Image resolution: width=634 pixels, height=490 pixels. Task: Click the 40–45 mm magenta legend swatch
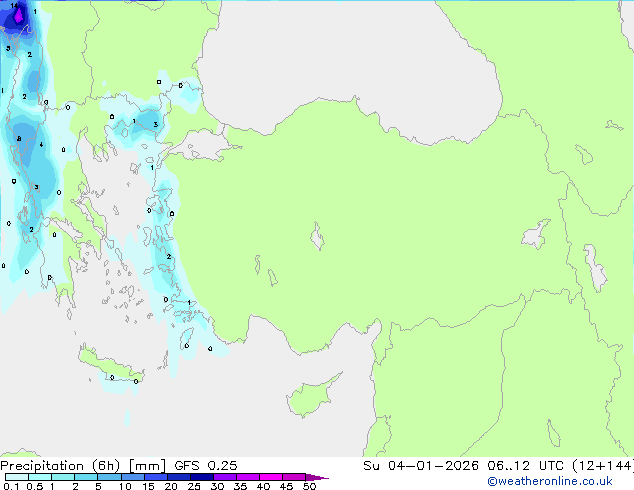tap(271, 477)
